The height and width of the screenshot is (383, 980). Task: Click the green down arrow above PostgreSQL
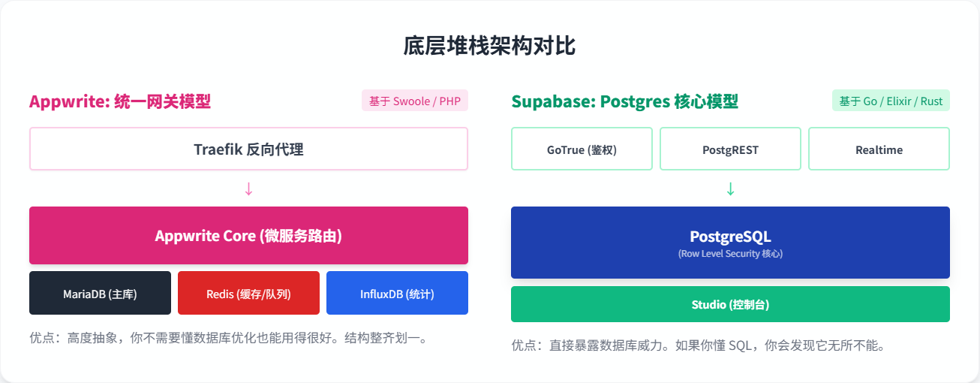[x=730, y=189]
